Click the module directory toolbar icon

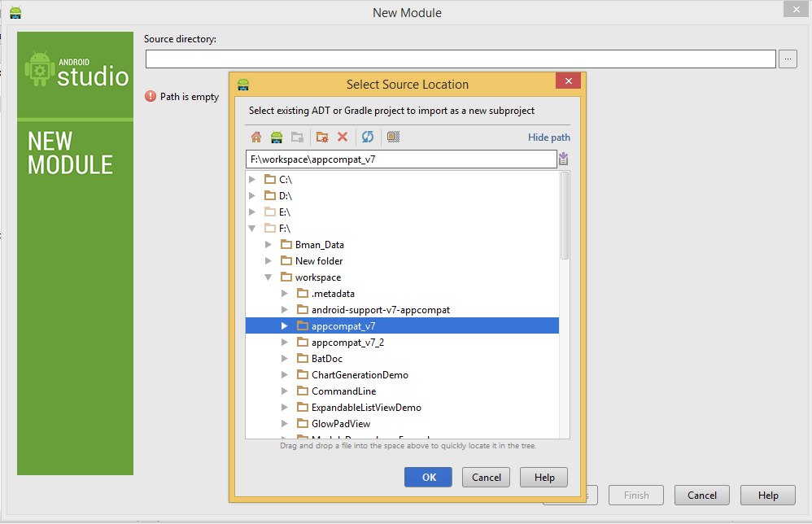(297, 138)
